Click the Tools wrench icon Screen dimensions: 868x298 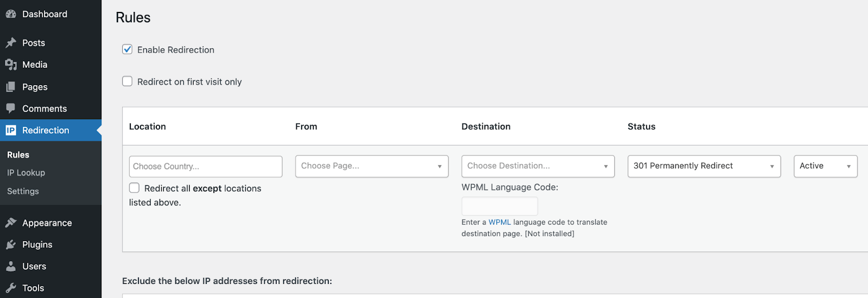[x=11, y=288]
